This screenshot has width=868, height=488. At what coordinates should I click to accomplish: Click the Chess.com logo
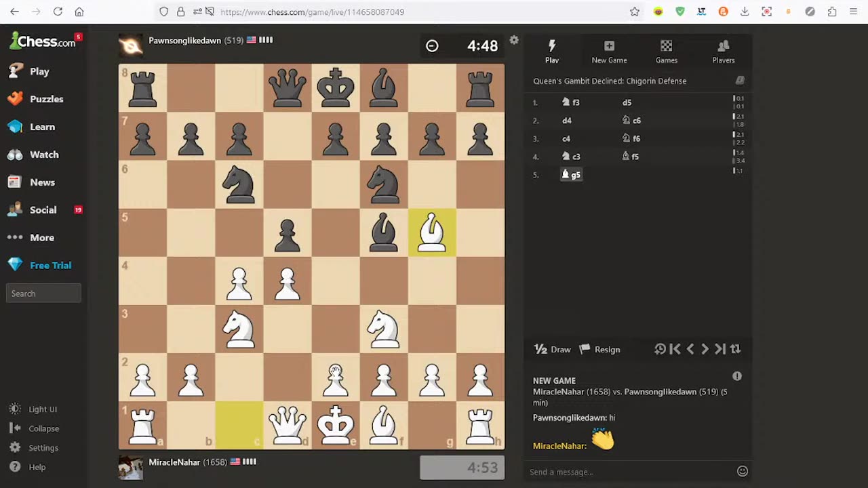42,41
